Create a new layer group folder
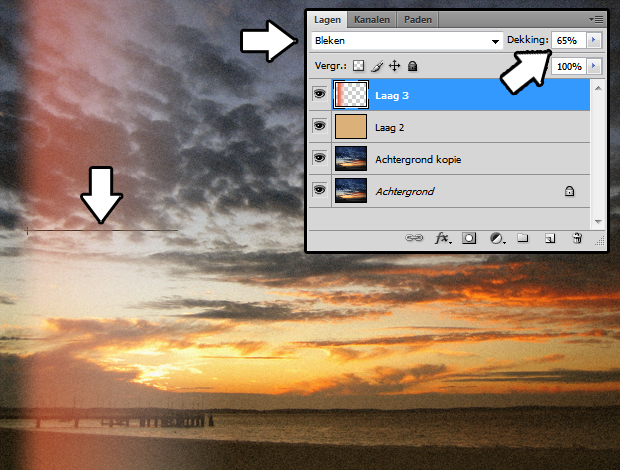Screen dimensions: 620x470 523,239
